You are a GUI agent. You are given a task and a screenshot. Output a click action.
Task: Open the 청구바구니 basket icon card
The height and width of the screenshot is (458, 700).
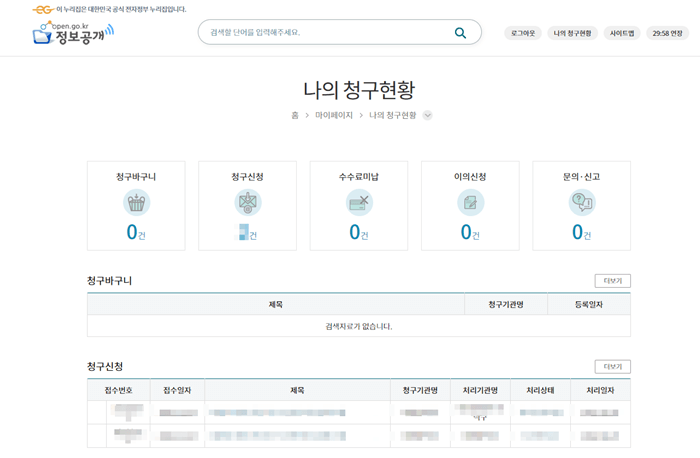pos(136,203)
